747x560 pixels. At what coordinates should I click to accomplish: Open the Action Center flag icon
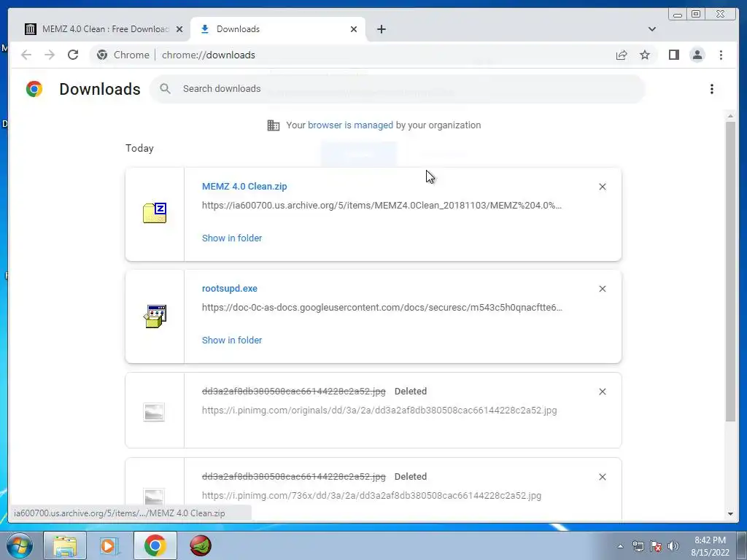tap(656, 547)
